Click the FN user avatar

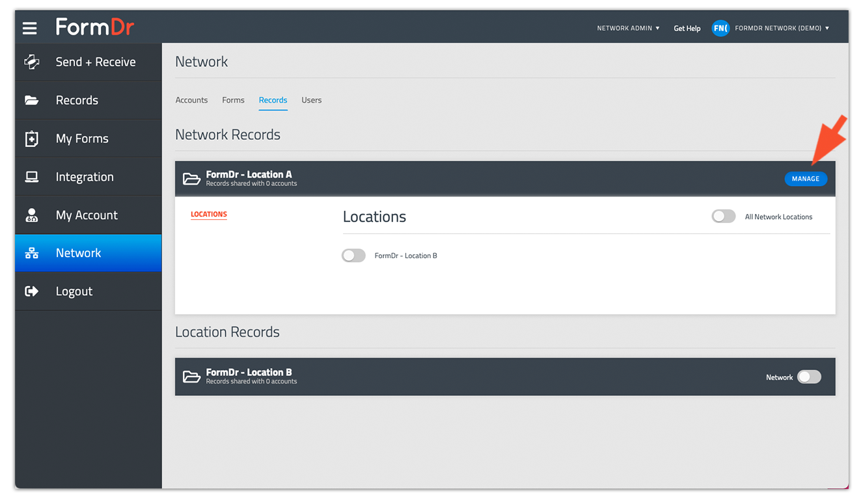[x=720, y=28]
